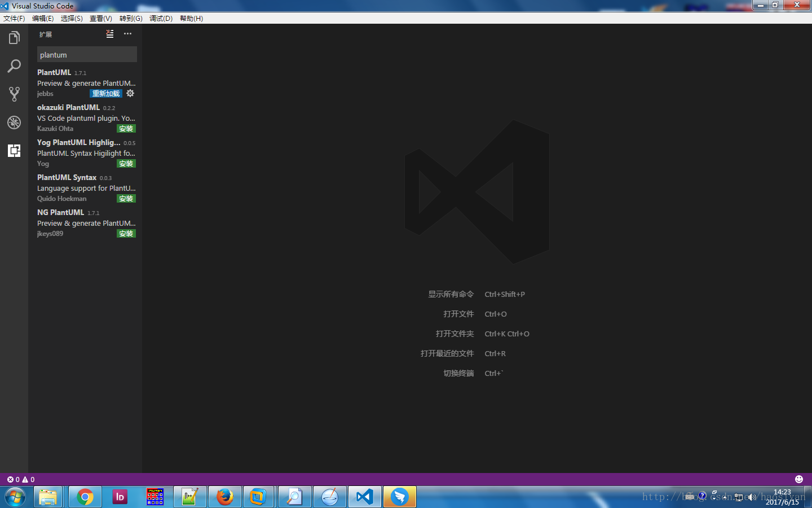This screenshot has width=812, height=508.
Task: Open the magnifier document app on the taskbar
Action: 295,497
